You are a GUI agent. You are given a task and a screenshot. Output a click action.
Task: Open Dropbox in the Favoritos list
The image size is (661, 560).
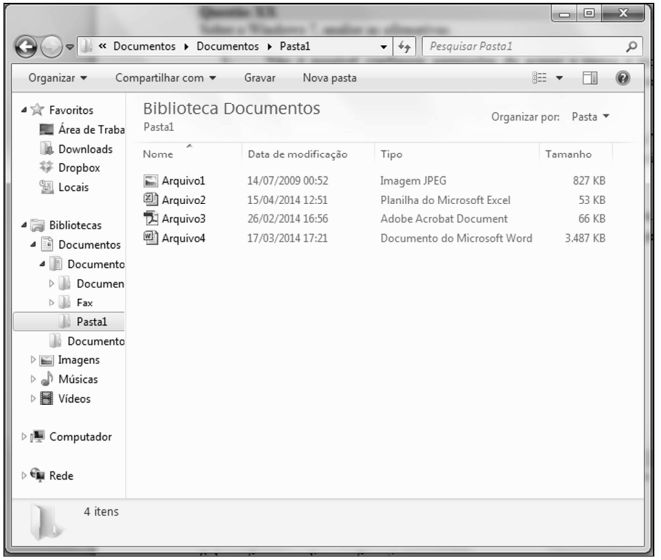coord(78,168)
